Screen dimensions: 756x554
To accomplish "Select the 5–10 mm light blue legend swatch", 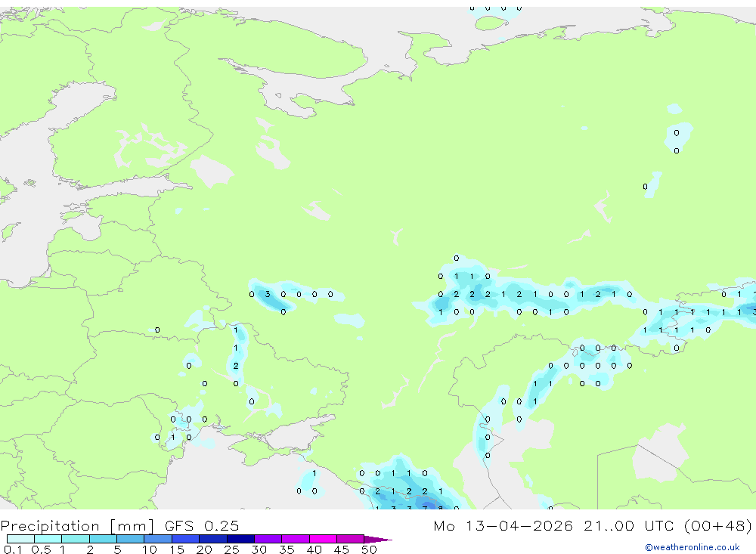I will coord(131,539).
